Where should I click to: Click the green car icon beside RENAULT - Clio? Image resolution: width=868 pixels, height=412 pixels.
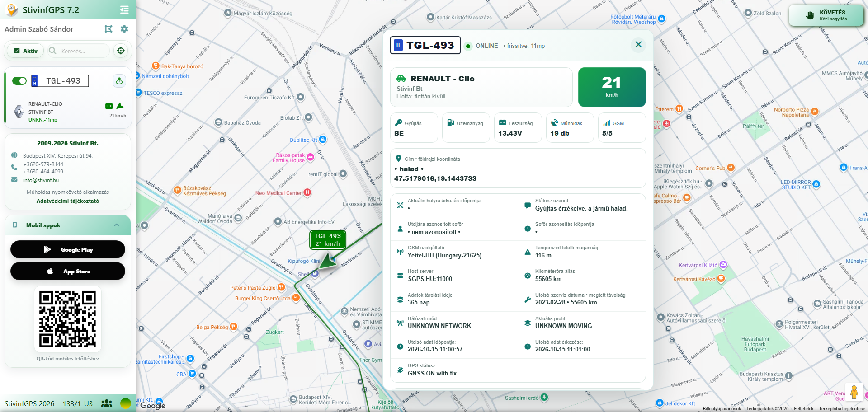[401, 78]
